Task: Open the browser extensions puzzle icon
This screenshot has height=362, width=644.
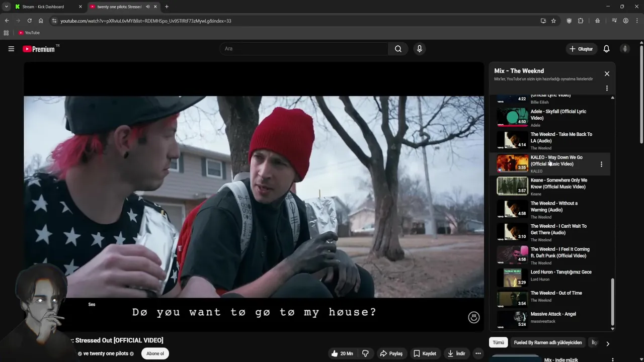Action: pyautogui.click(x=581, y=21)
